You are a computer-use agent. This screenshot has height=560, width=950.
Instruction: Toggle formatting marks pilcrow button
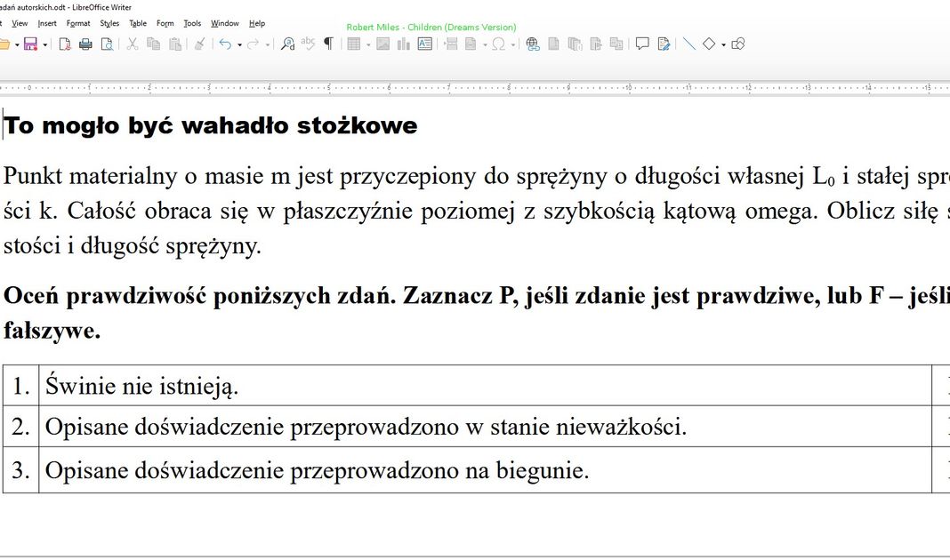328,44
